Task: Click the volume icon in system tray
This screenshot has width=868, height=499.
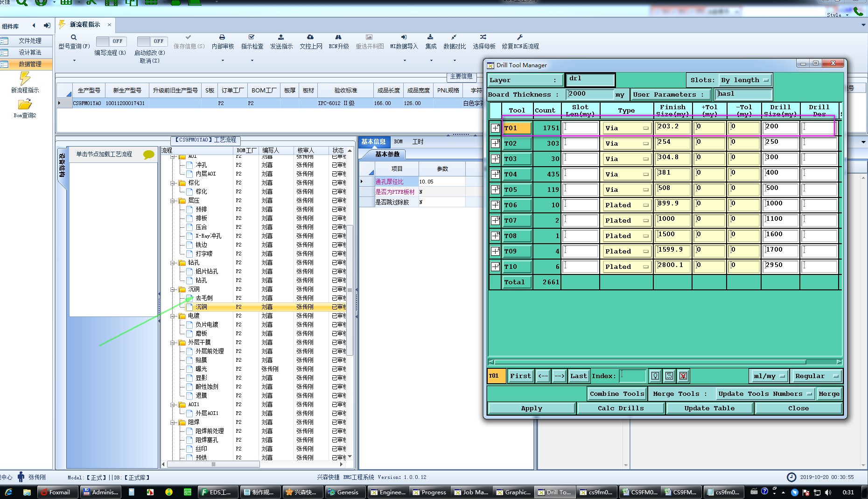Action: [828, 492]
